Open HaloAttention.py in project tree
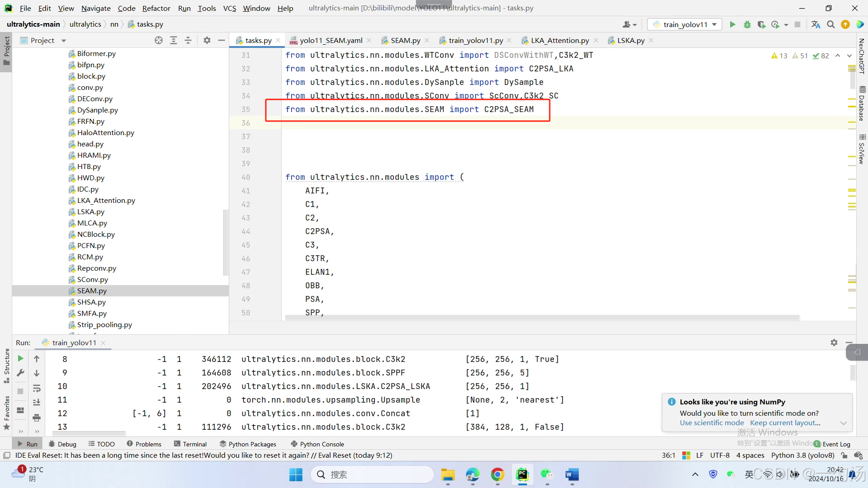 [105, 132]
